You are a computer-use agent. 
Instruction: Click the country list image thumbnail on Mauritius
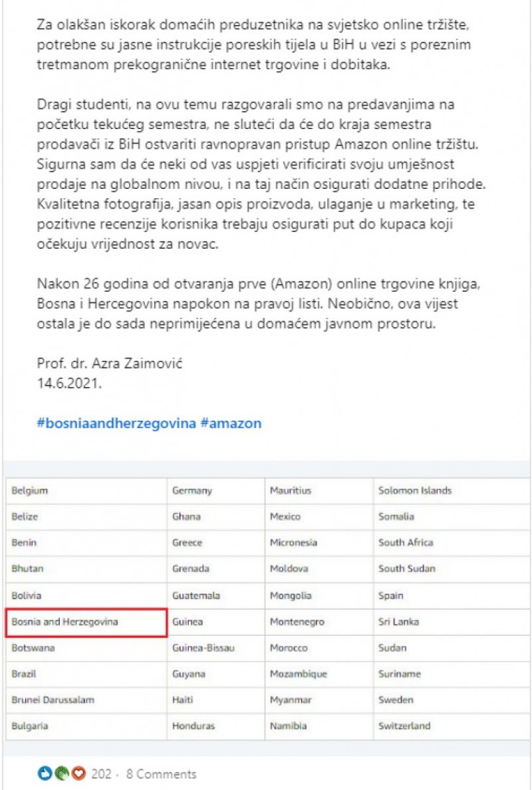pyautogui.click(x=319, y=491)
